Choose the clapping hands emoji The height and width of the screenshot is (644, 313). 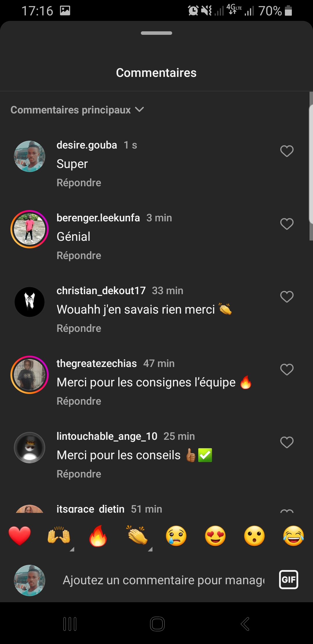point(137,536)
